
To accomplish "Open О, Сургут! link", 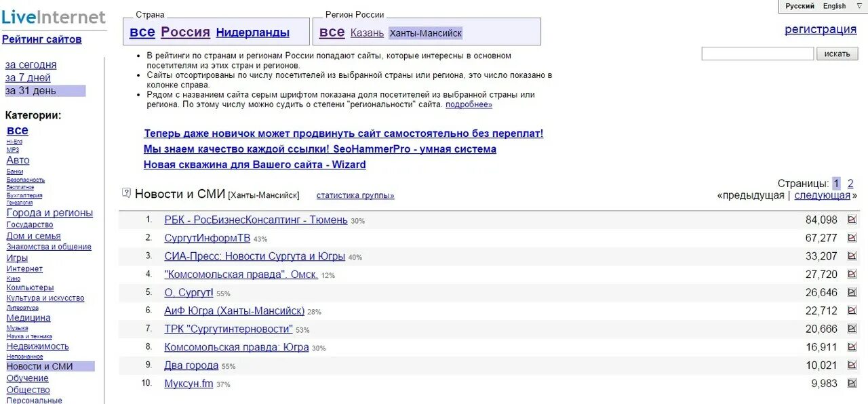I will (x=189, y=293).
